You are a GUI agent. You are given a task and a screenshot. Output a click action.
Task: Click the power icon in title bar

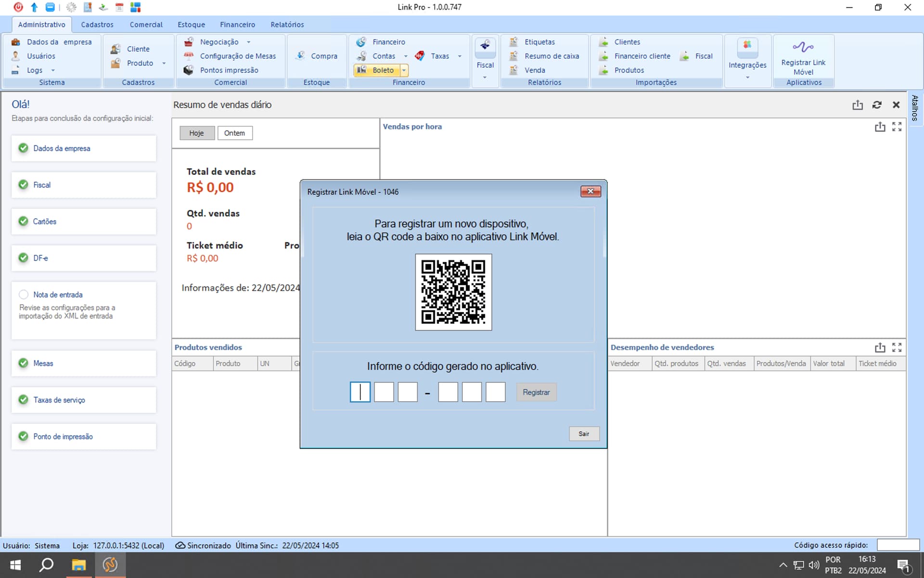(x=18, y=7)
